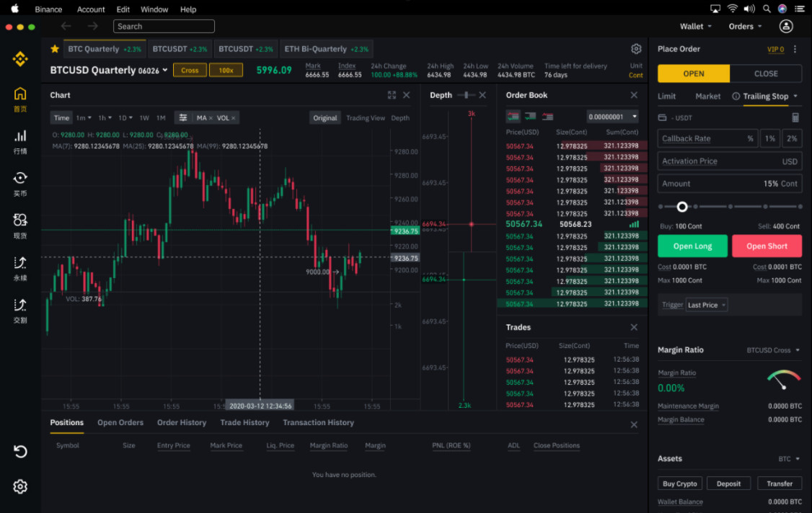Expand the chart to fullscreen
This screenshot has height=513, width=812.
392,95
